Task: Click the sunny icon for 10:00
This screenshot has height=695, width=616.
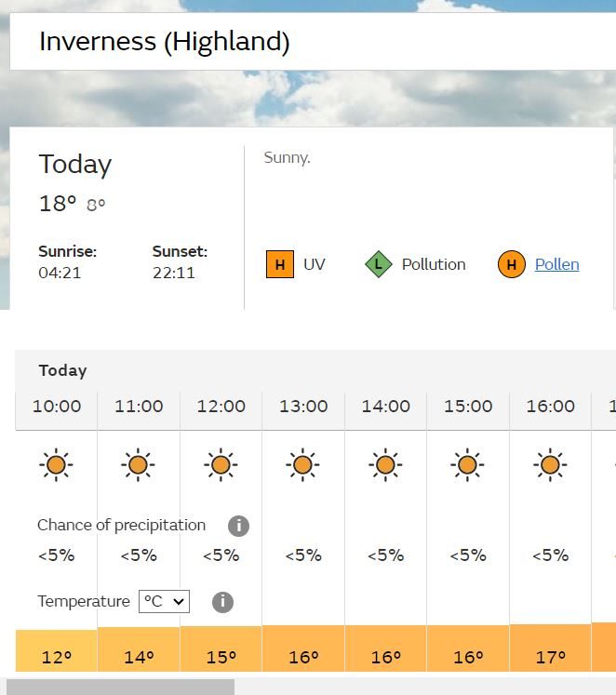Action: point(56,465)
